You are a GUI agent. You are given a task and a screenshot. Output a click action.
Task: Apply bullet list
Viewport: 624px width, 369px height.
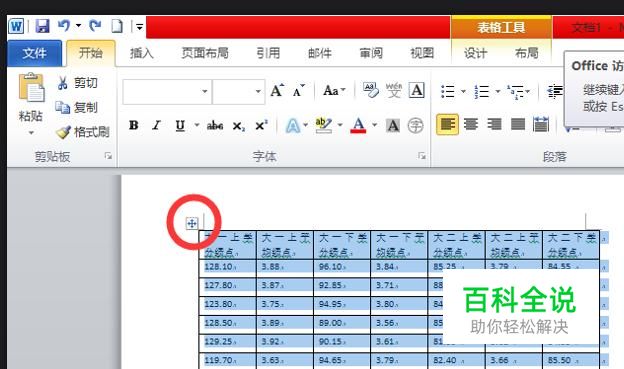448,91
